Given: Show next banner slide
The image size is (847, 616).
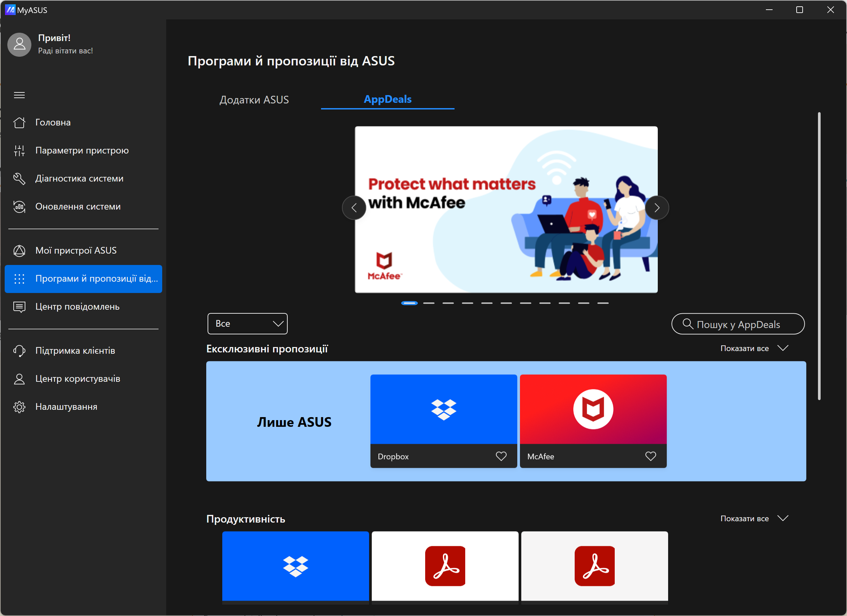Looking at the screenshot, I should click(x=657, y=208).
